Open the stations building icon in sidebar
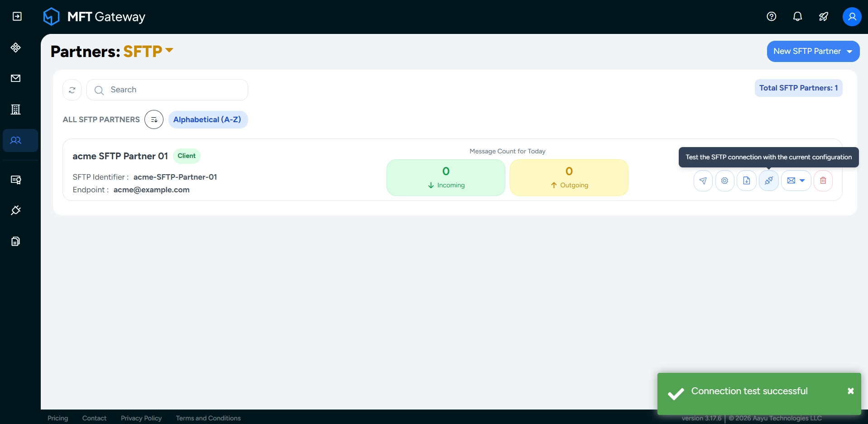868x424 pixels. [x=16, y=110]
